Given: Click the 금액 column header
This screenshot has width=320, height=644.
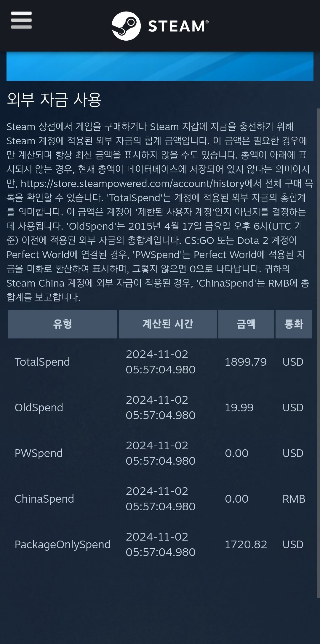Looking at the screenshot, I should pos(246,324).
